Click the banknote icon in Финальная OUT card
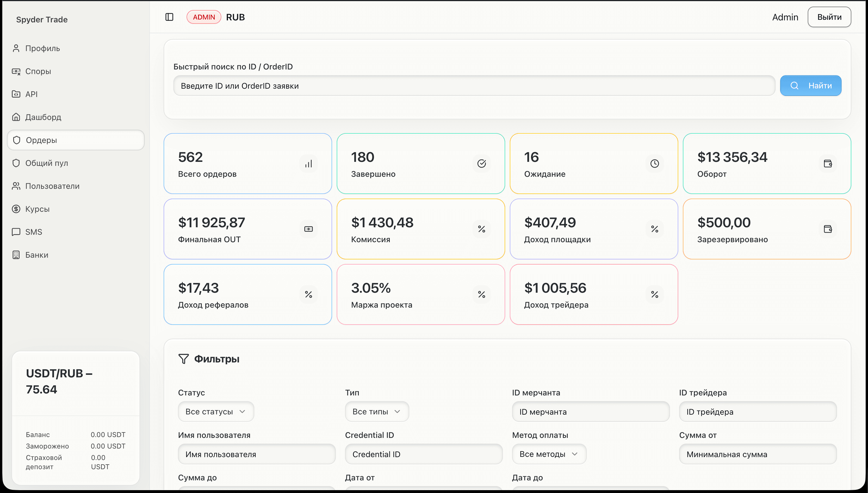868x493 pixels. 308,229
